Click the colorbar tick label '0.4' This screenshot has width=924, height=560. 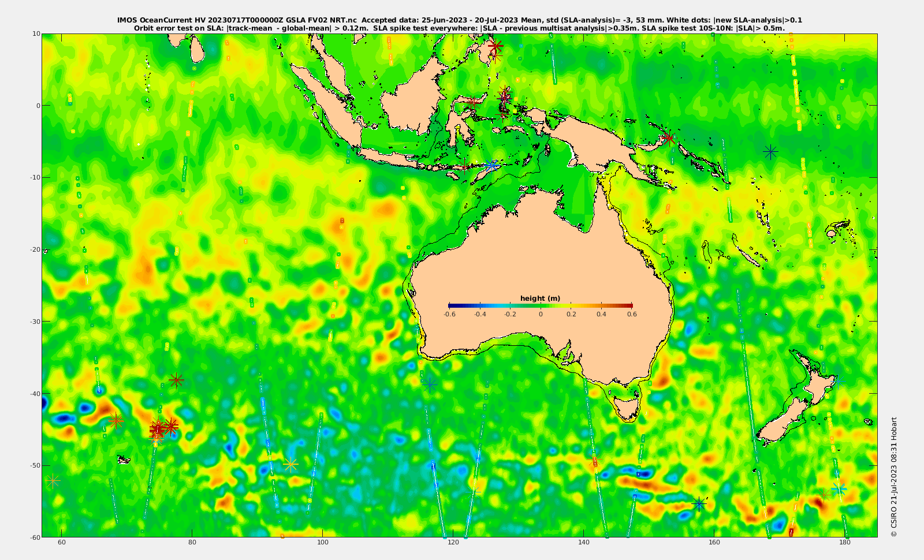pos(601,314)
